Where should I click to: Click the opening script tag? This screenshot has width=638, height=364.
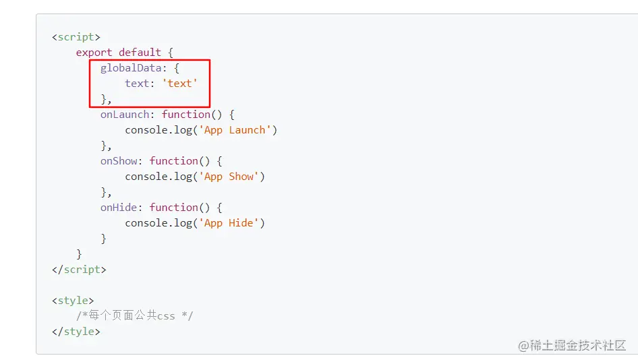tap(76, 37)
